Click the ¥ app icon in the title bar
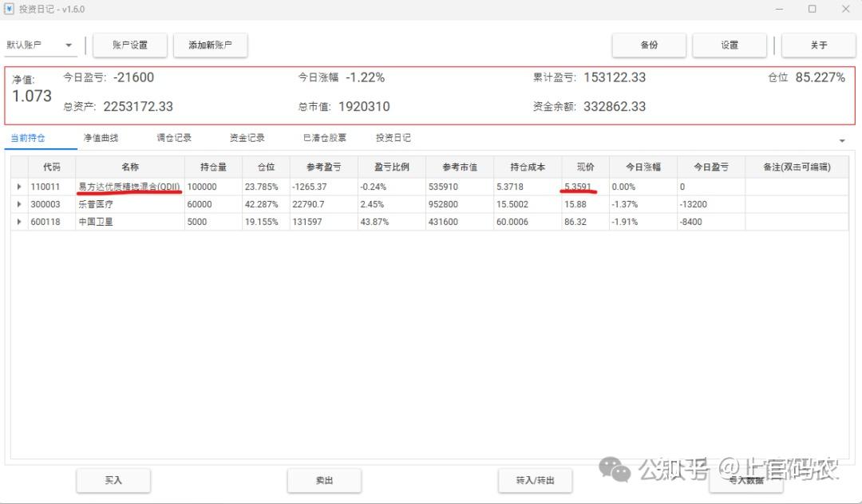862x504 pixels. click(x=8, y=9)
